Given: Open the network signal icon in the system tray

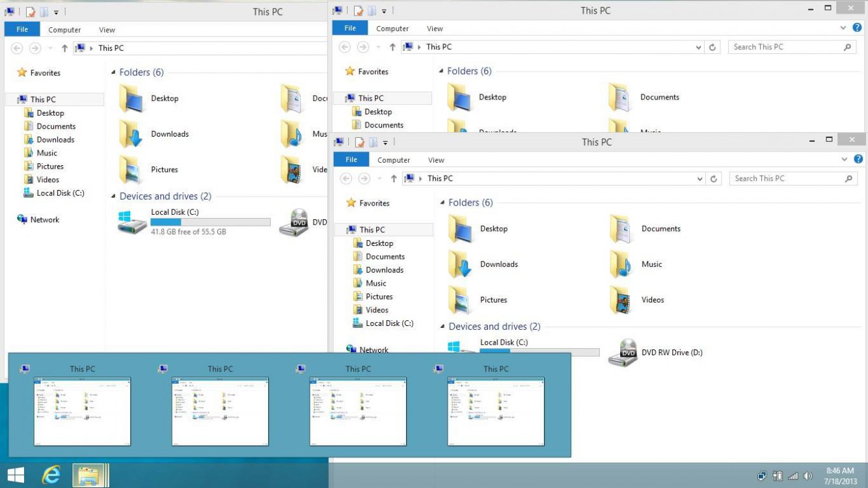Looking at the screenshot, I should tap(793, 476).
